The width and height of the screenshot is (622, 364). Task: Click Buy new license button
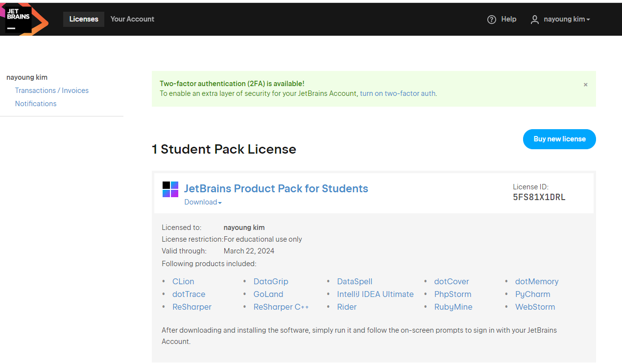559,139
